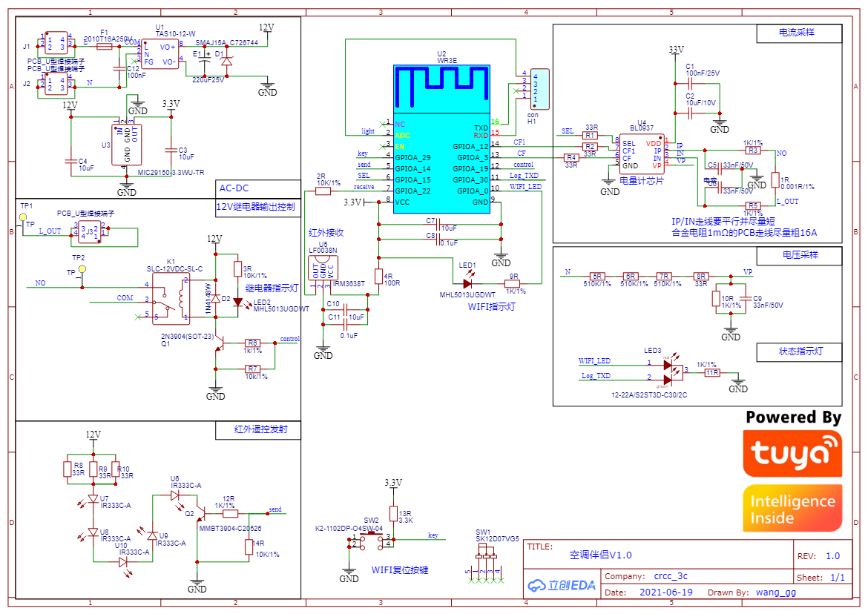
Task: Click the company name crcc_3c
Action: [671, 576]
